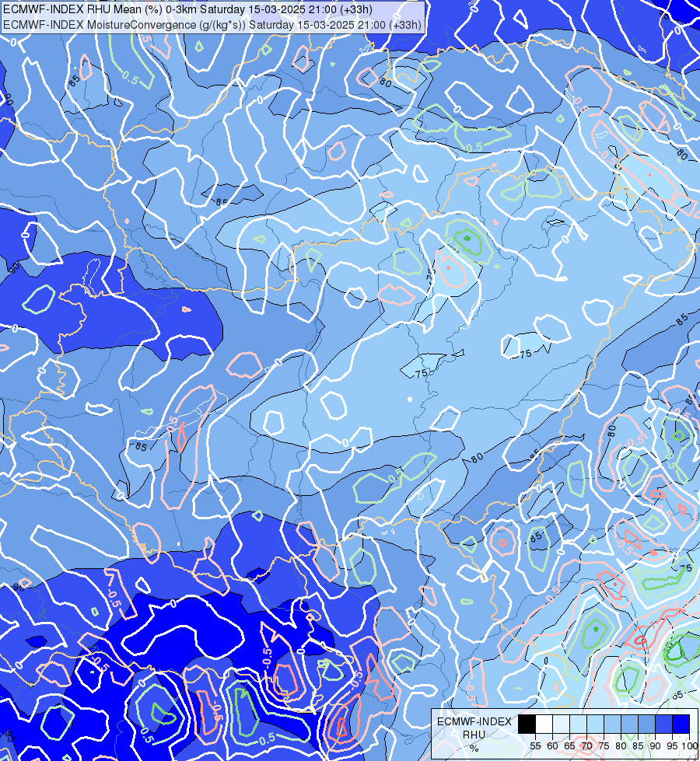Click the white legend swatch between 55 and 60
The height and width of the screenshot is (761, 700).
pos(544,724)
